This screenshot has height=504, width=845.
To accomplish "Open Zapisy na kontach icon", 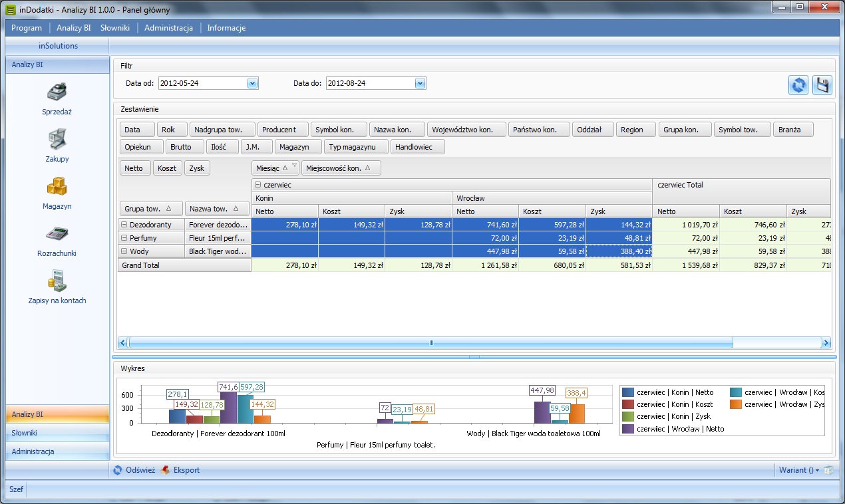I will pos(57,281).
